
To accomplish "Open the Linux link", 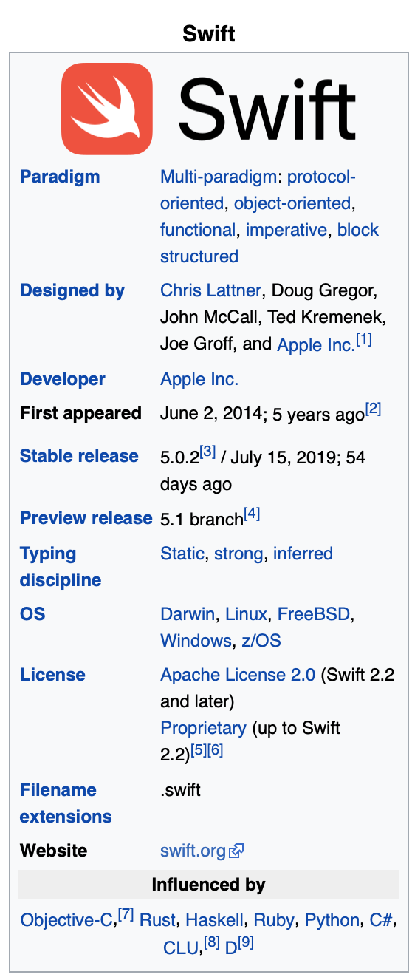I will tap(246, 614).
